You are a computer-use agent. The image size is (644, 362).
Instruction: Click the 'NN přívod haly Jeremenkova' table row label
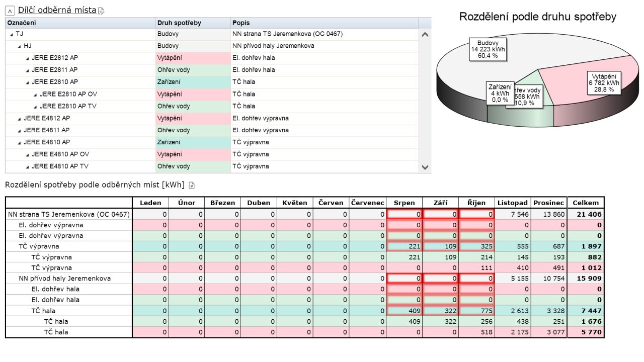coord(64,278)
